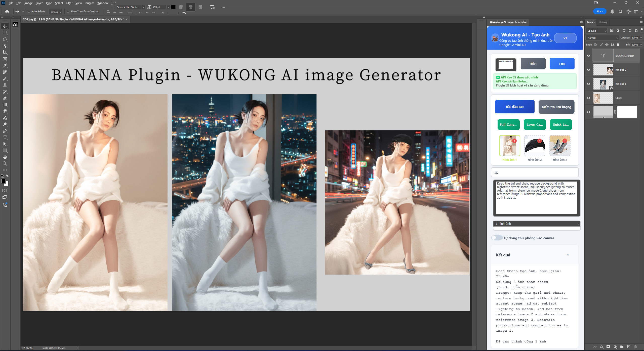Click the Home icon in options bar
The image size is (644, 351).
pos(7,12)
